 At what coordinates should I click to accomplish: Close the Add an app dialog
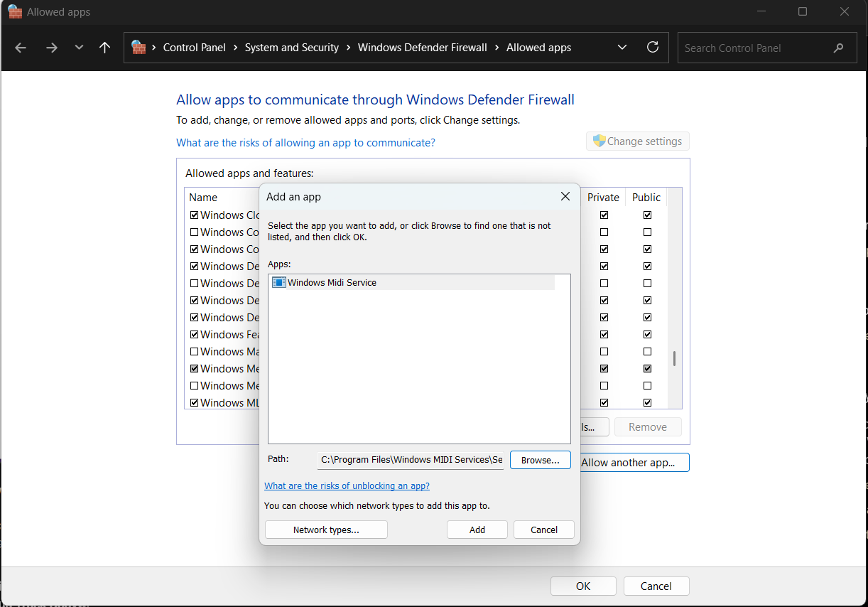(x=565, y=196)
